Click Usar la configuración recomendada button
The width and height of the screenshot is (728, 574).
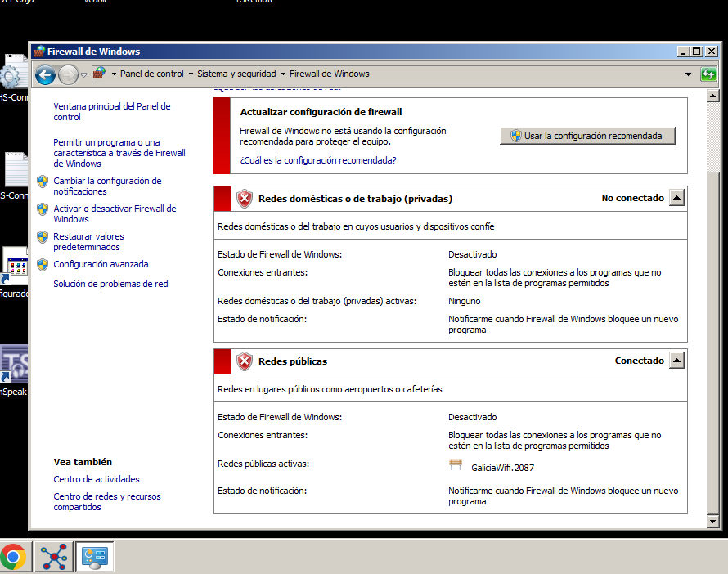coord(587,136)
